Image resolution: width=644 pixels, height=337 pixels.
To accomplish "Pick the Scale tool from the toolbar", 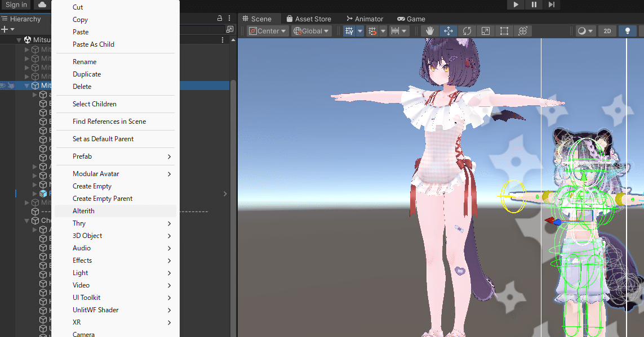I will [x=486, y=31].
